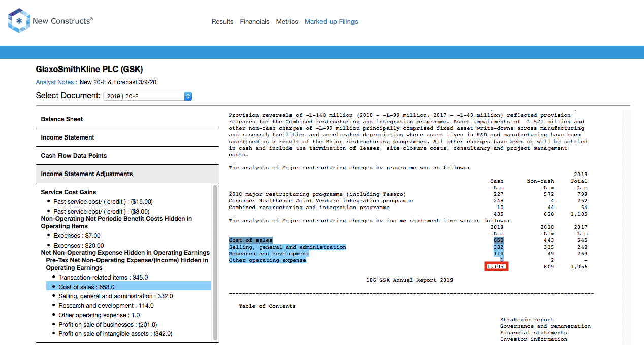Click 'Net Non-Operating Expense Hidden in Operating Earnings' heading
This screenshot has height=345, width=644.
125,253
